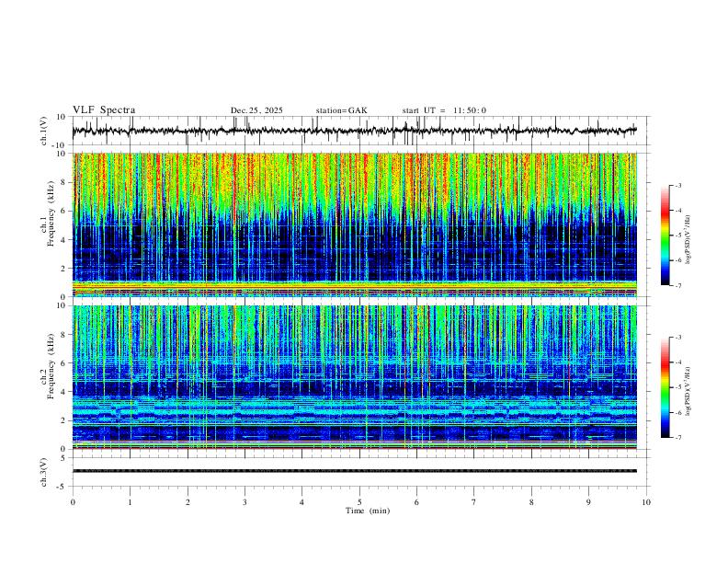Click the "8" kHz tick on ch.1 spectrogram
The width and height of the screenshot is (728, 563).
[64, 182]
